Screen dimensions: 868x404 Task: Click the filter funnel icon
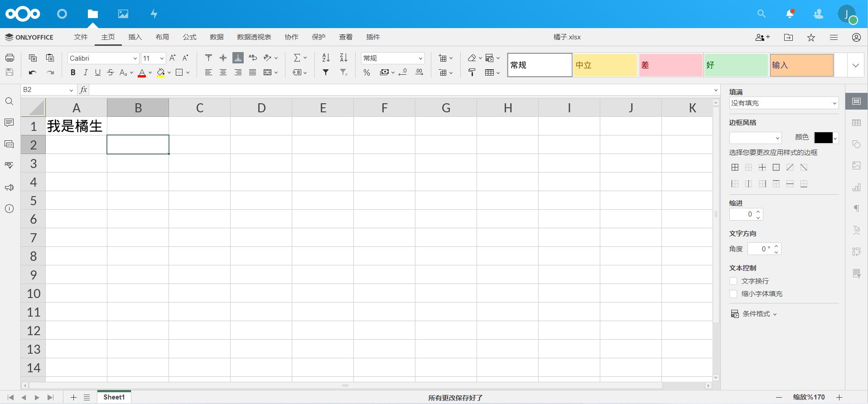326,72
